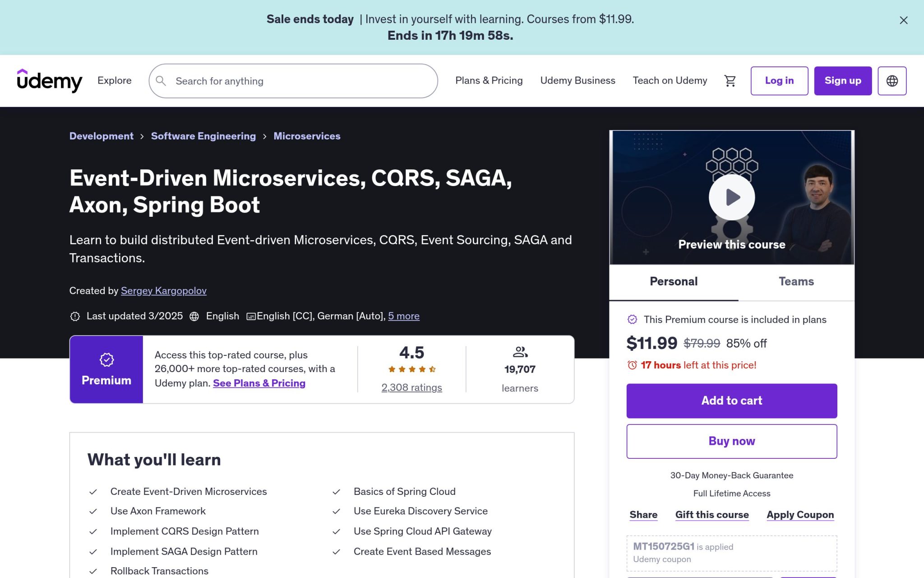Viewport: 924px width, 578px height.
Task: Expand 5 more subtitle languages
Action: 404,316
